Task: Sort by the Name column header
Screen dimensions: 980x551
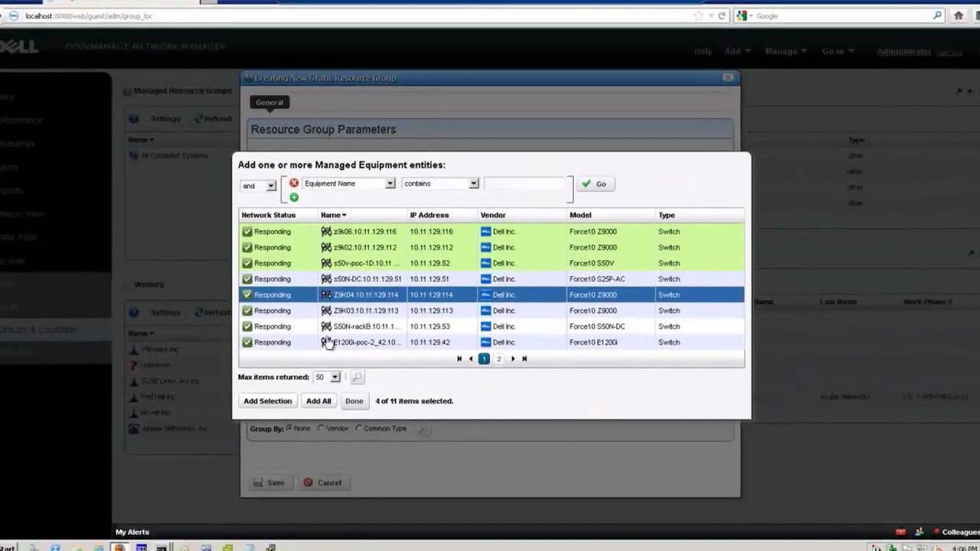Action: 333,215
